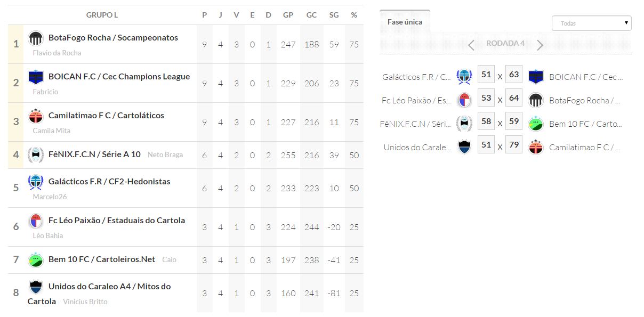Select the Fase única tab
644x317 pixels.
pos(405,22)
